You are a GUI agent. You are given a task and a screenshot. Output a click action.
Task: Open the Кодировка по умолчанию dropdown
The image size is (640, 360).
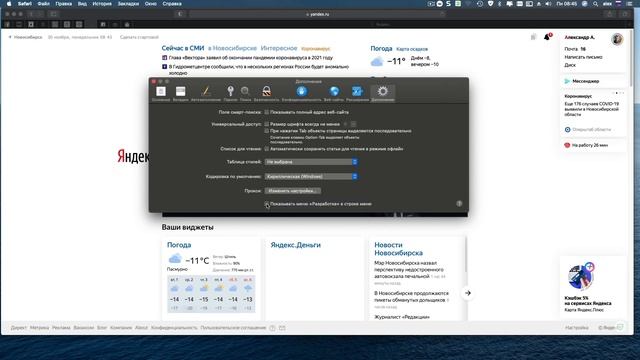point(311,176)
